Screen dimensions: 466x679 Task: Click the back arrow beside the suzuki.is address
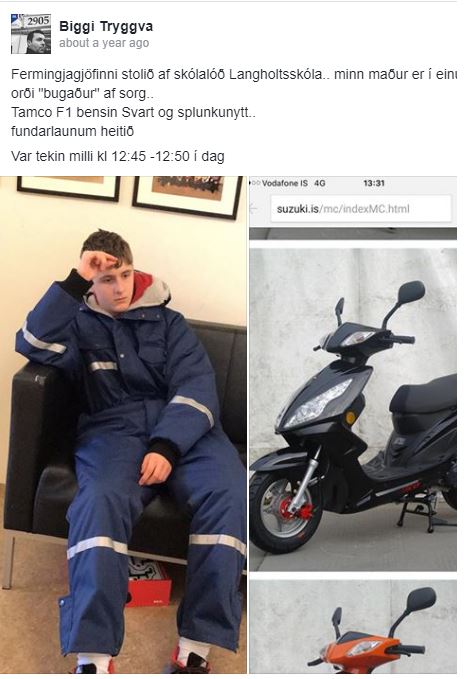[x=254, y=209]
